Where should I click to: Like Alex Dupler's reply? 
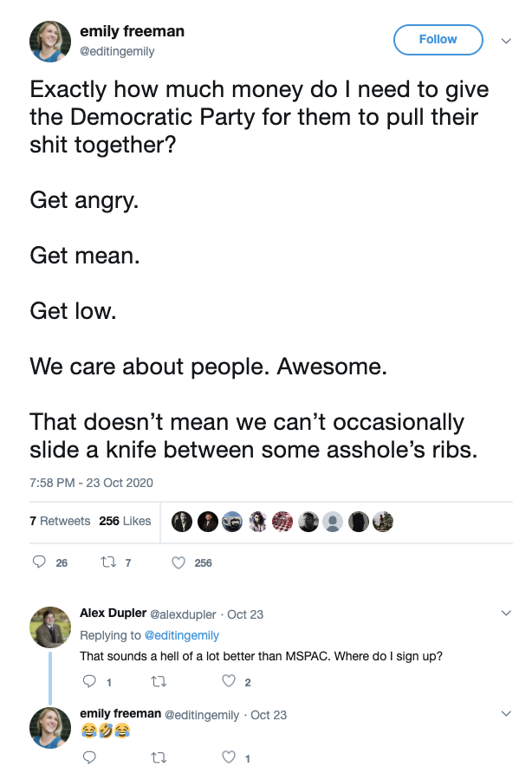click(229, 681)
